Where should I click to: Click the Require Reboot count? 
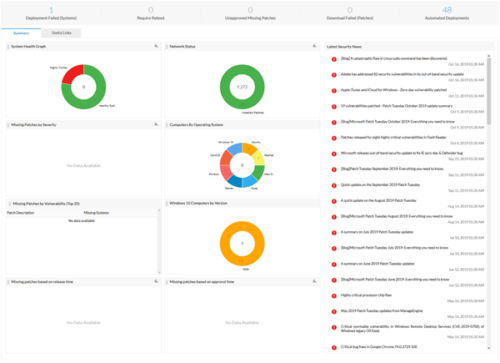click(151, 10)
